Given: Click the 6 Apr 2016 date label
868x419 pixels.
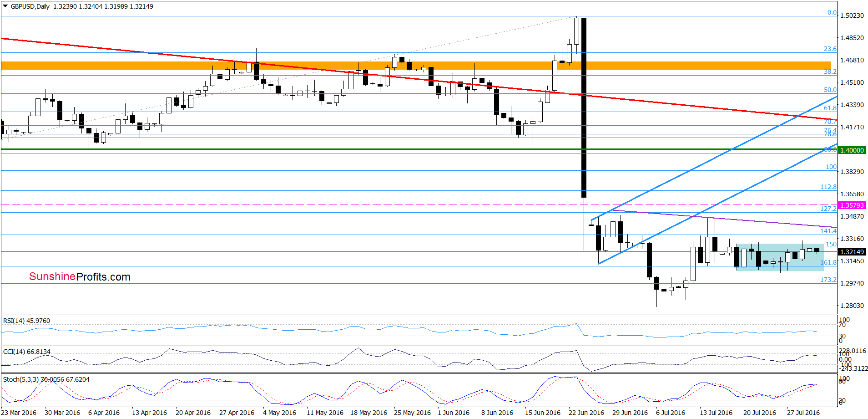Looking at the screenshot, I should click(x=104, y=413).
